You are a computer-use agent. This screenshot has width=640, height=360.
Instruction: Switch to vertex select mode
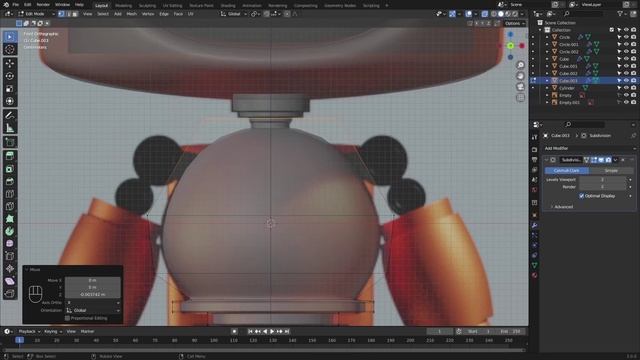(61, 14)
